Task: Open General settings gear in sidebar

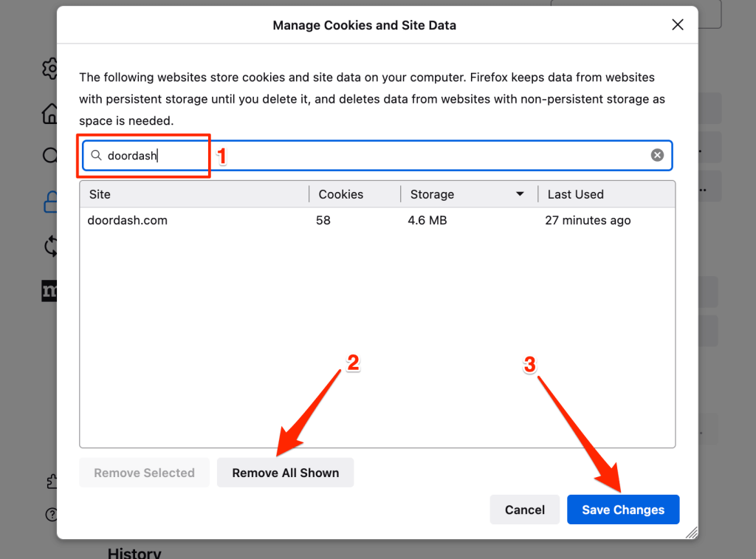Action: [49, 69]
